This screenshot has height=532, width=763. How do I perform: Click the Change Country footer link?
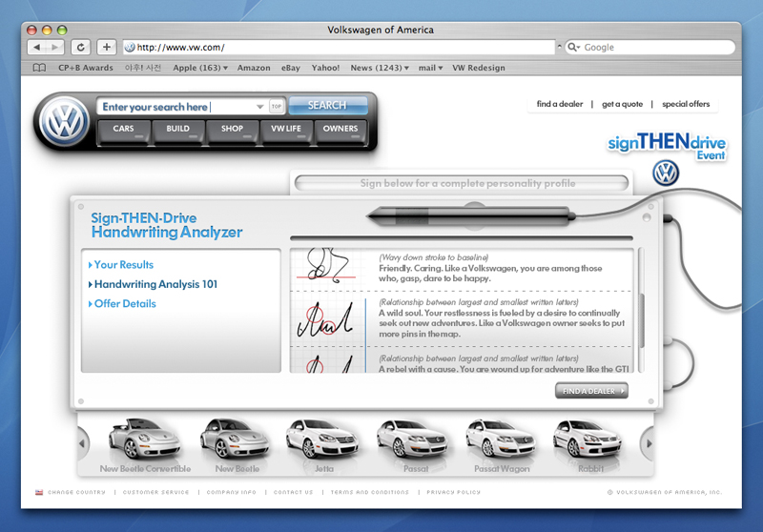click(76, 492)
